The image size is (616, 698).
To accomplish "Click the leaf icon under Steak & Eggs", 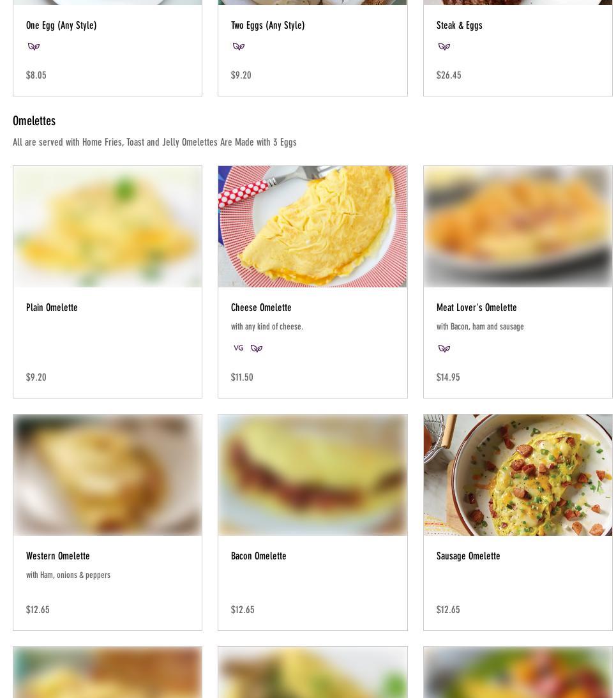I will pos(444,46).
